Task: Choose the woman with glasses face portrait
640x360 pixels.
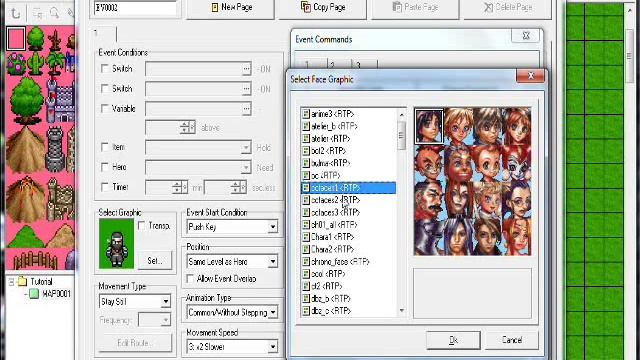Action: pos(517,200)
